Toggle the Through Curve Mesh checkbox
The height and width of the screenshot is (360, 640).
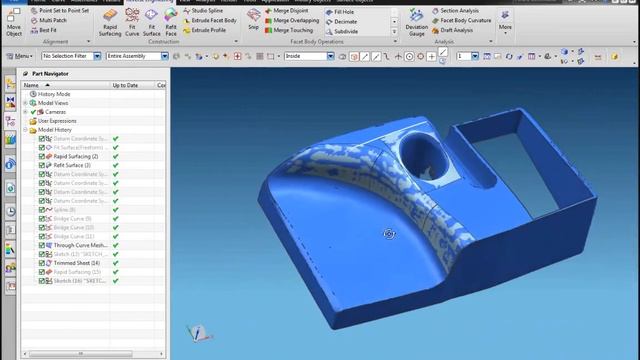point(42,245)
